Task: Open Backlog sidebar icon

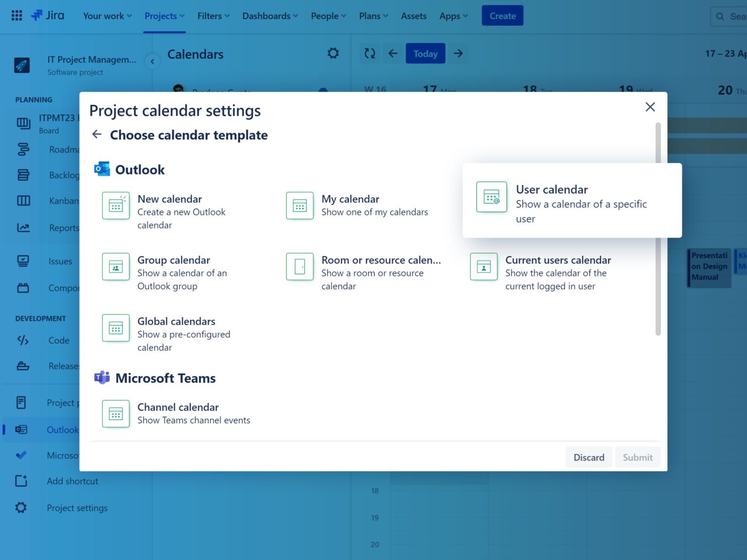Action: (23, 175)
